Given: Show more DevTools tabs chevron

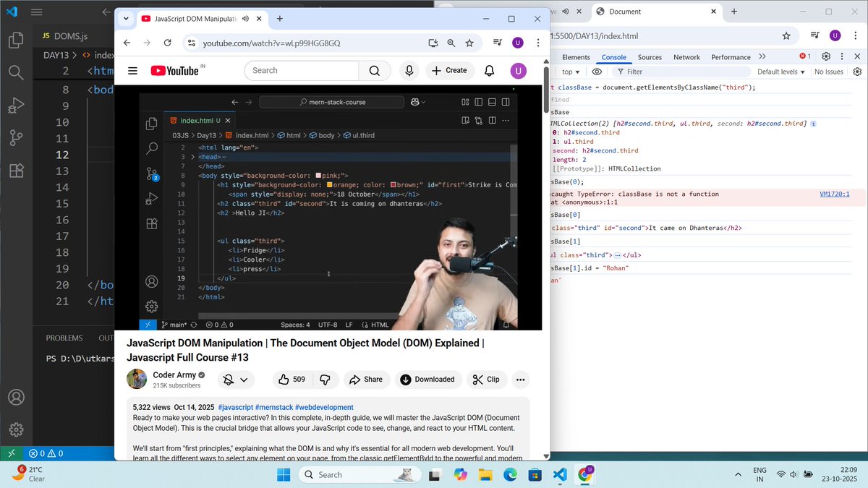Looking at the screenshot, I should pos(762,56).
